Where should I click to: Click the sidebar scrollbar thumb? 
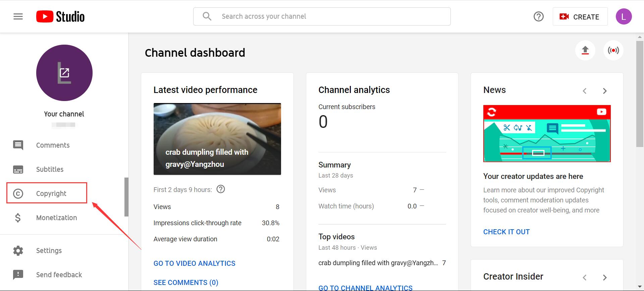click(126, 197)
